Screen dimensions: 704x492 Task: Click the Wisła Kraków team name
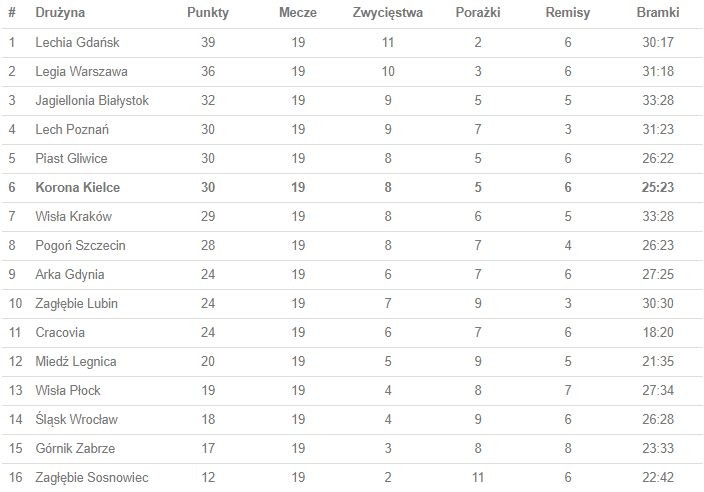[x=73, y=217]
